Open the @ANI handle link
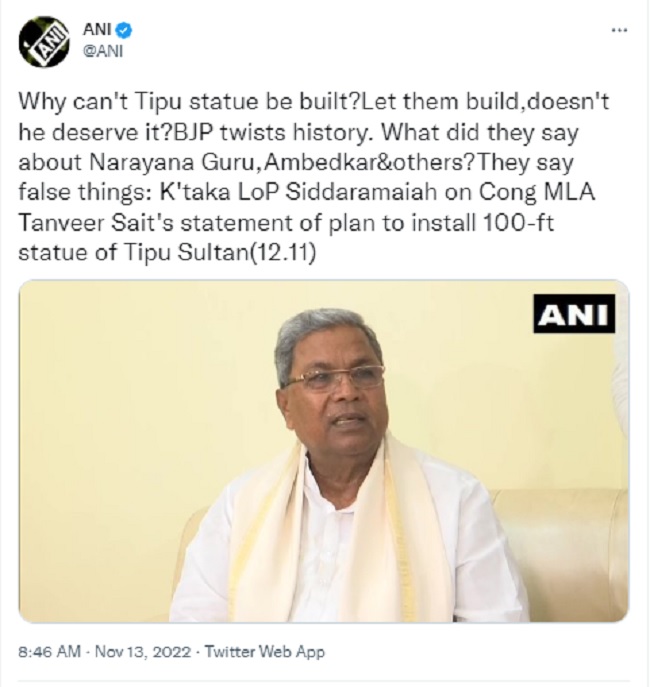The height and width of the screenshot is (687, 650). (x=103, y=51)
